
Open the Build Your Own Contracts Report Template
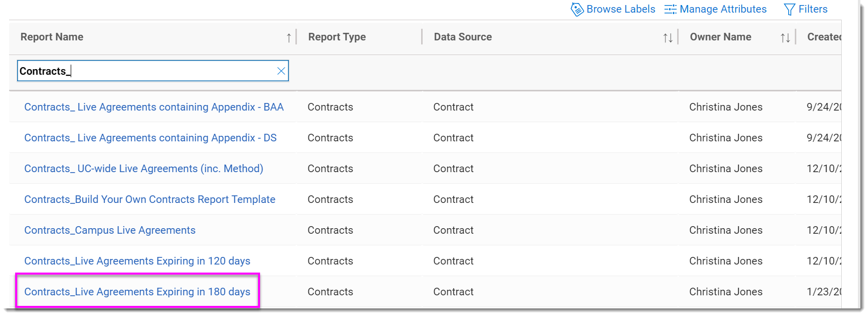click(x=149, y=199)
